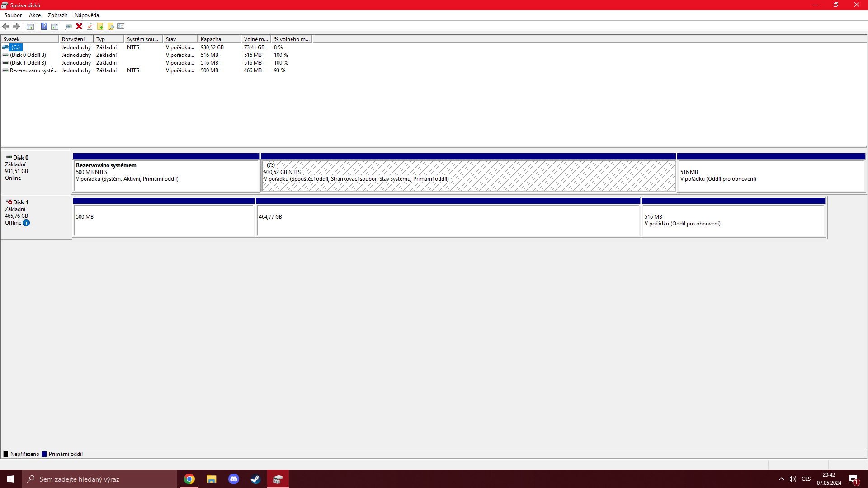Image resolution: width=868 pixels, height=488 pixels.
Task: Click the red X delete icon
Action: click(x=79, y=26)
